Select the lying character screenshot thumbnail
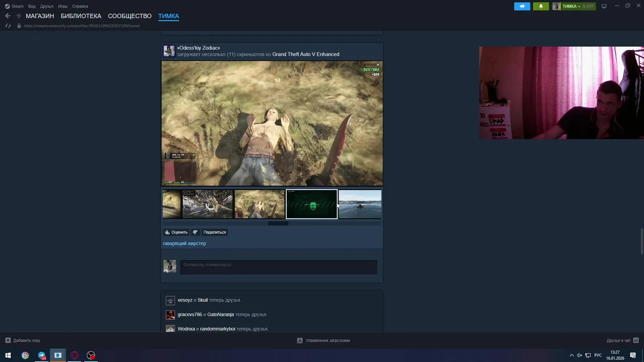Image resolution: width=644 pixels, height=362 pixels. point(260,204)
